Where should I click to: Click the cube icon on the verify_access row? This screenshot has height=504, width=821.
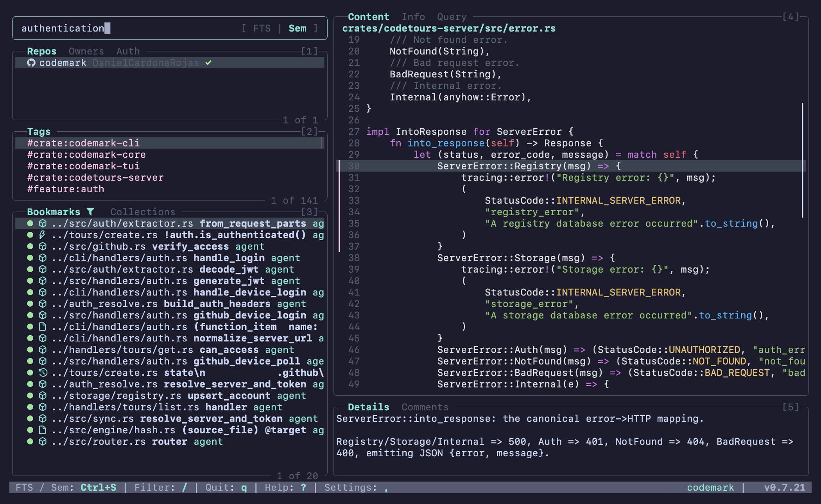point(43,247)
